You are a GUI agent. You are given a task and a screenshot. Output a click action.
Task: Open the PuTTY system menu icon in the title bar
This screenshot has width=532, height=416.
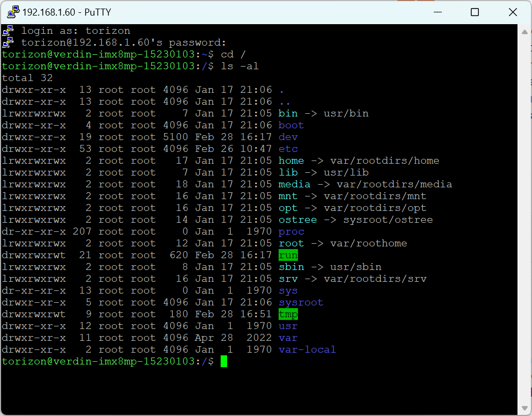(x=13, y=12)
